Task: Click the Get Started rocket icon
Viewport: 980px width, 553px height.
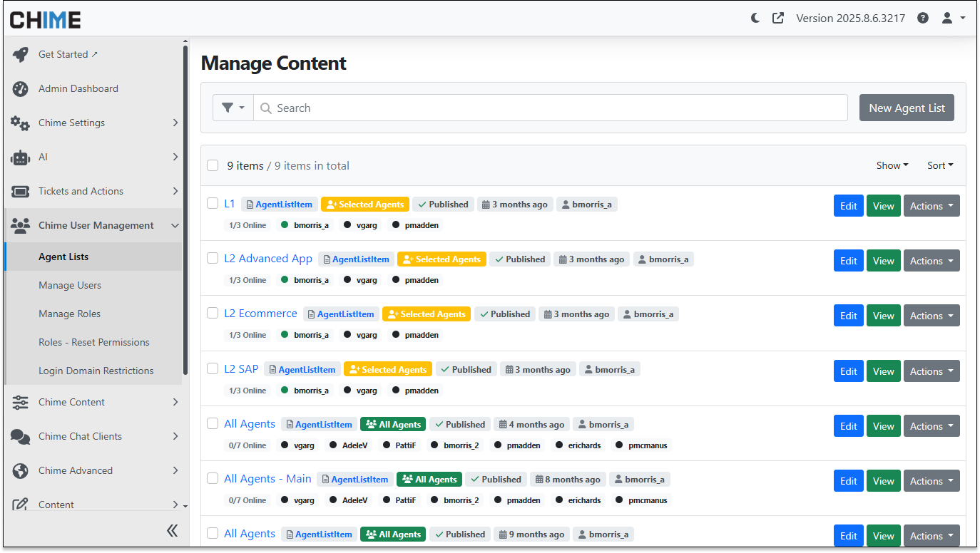Action: pos(21,55)
